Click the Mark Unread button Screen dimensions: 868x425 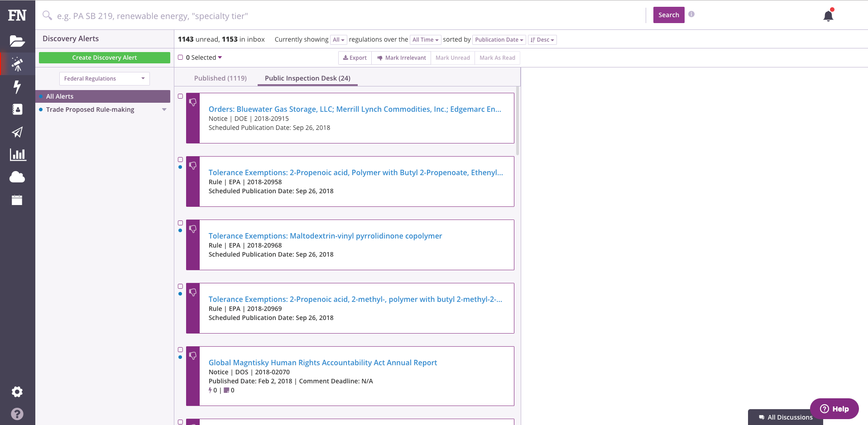point(453,58)
